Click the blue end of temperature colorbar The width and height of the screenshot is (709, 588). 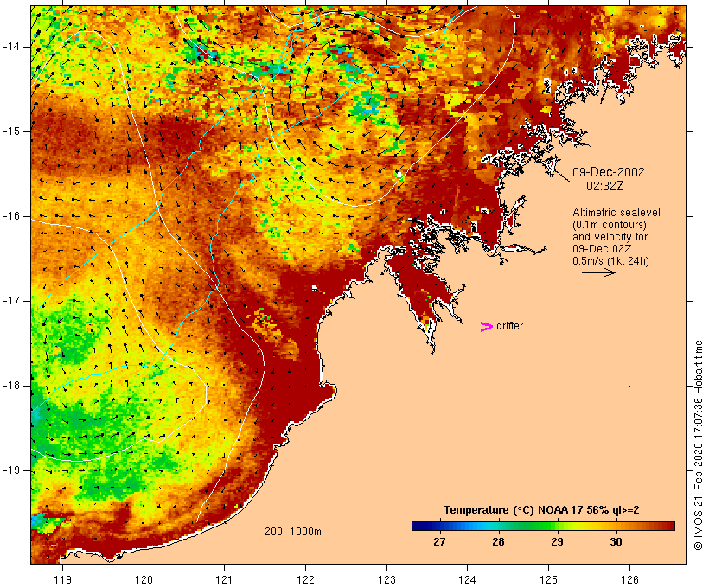click(x=418, y=526)
